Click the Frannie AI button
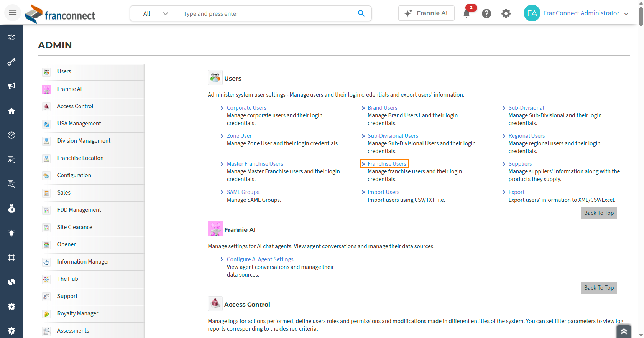The height and width of the screenshot is (338, 644). click(426, 13)
